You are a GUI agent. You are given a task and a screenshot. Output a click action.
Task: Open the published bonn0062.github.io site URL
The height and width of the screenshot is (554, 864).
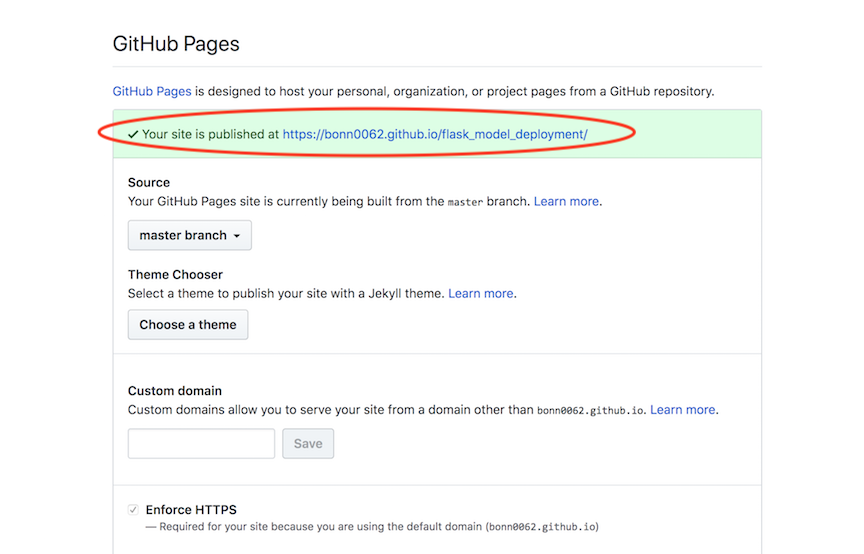[x=434, y=134]
